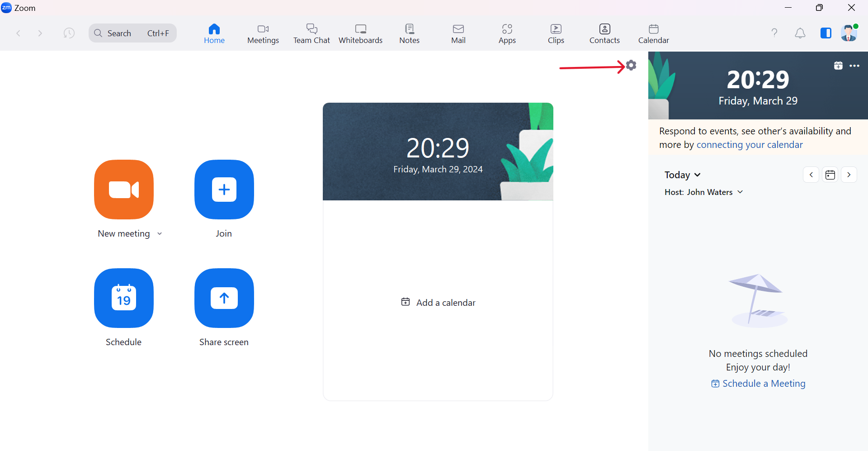Go forward with the right arrow
This screenshot has width=868, height=451.
40,33
